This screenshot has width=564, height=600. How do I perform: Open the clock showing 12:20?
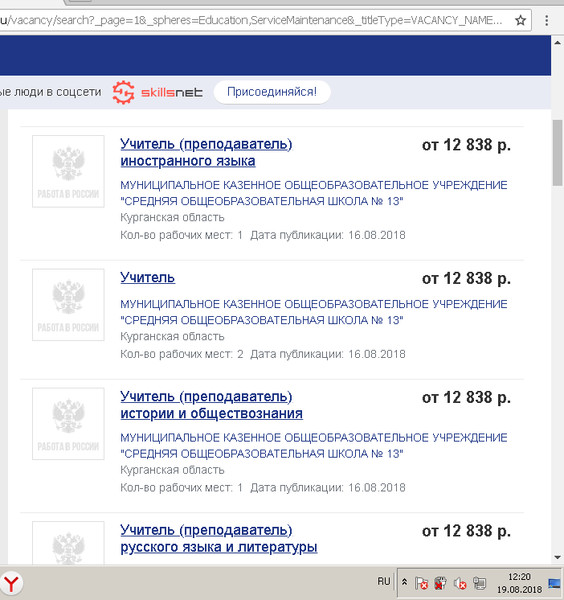pos(519,583)
